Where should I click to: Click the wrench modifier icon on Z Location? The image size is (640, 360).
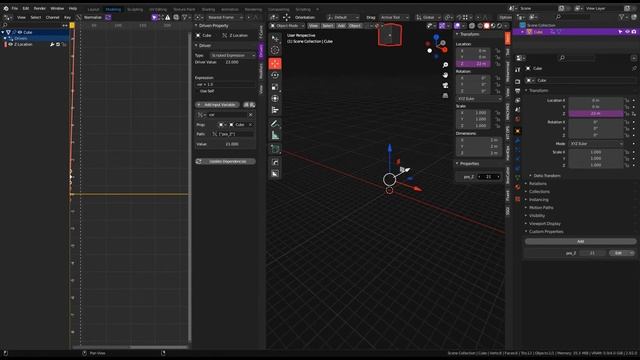coord(52,44)
